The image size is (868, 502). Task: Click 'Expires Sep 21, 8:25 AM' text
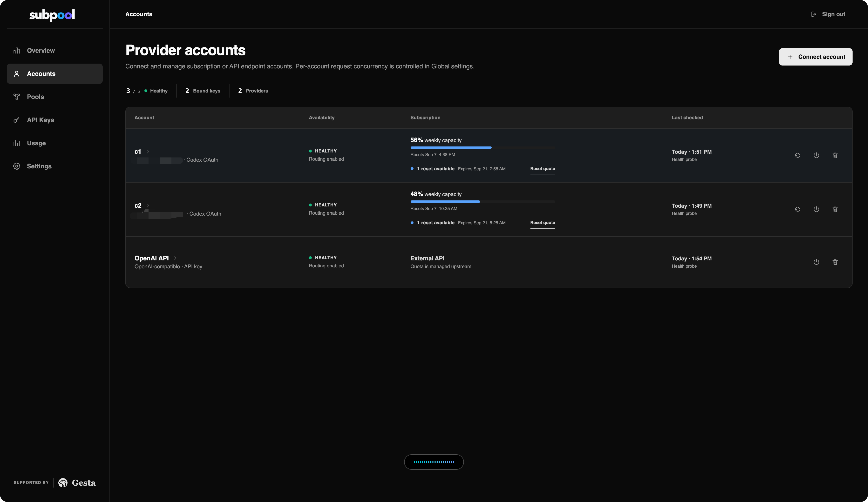[481, 223]
